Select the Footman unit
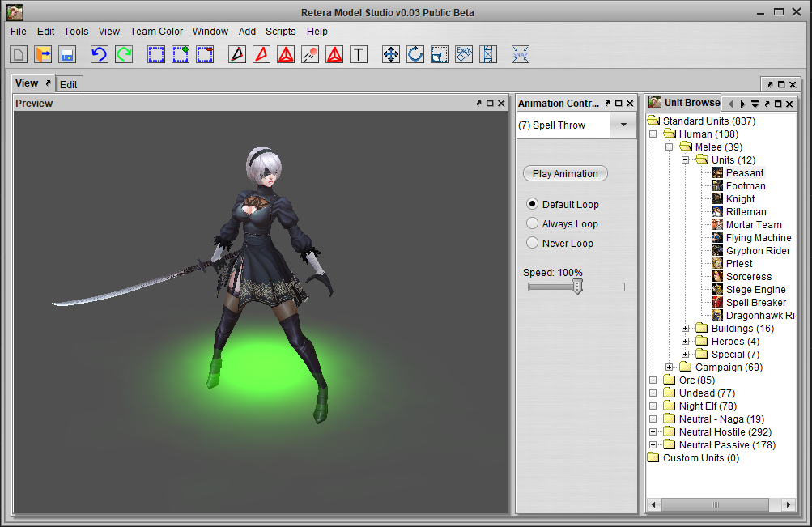The image size is (812, 527). (745, 186)
